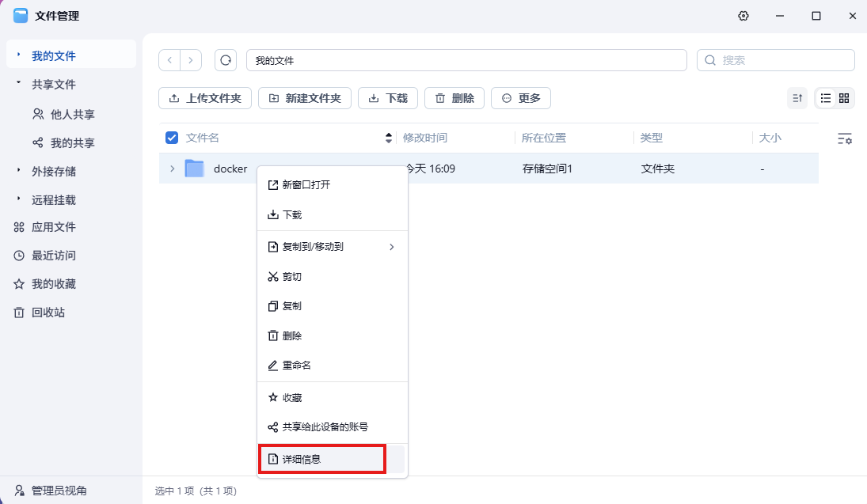Expand the docker folder row chevron

(x=172, y=169)
